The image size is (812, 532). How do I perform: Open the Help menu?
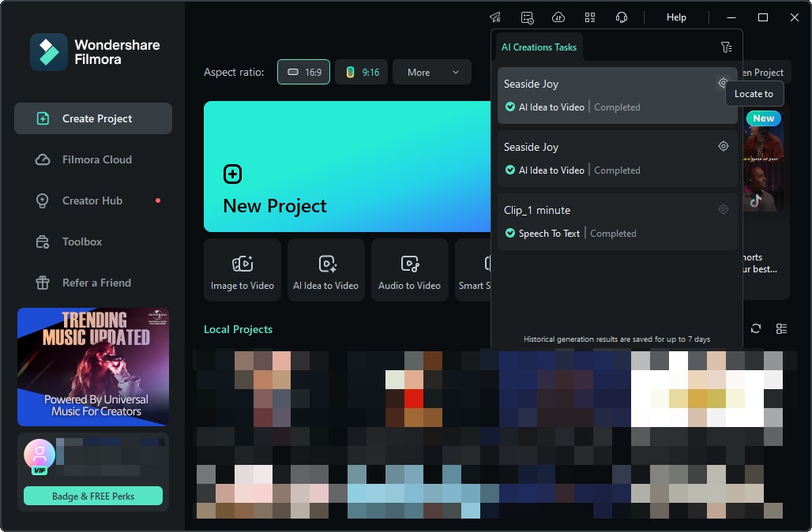pos(676,17)
